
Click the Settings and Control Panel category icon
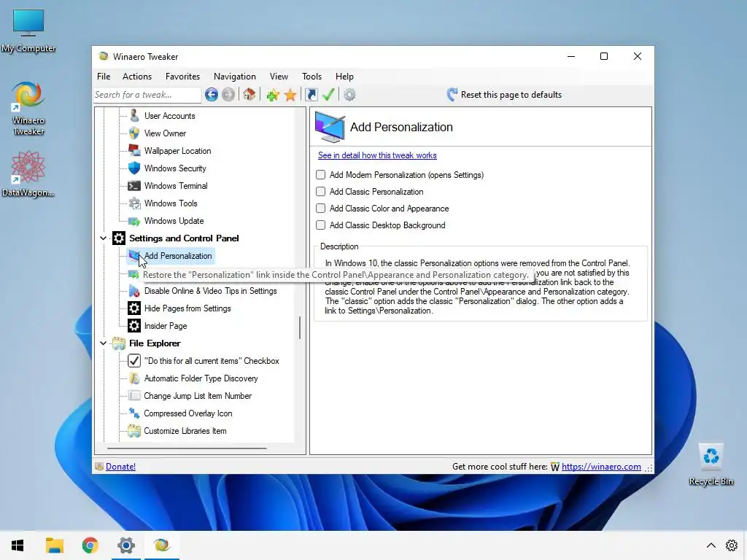pos(119,238)
